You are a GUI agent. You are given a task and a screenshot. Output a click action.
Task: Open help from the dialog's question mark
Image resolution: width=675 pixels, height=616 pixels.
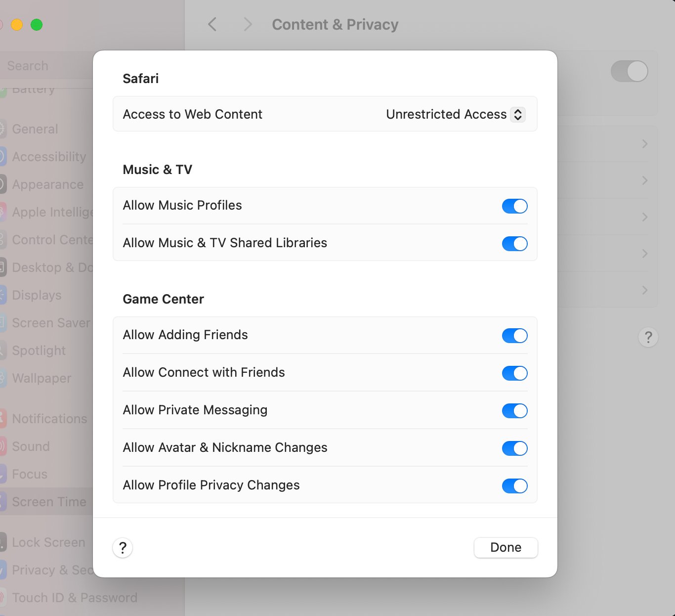[123, 548]
